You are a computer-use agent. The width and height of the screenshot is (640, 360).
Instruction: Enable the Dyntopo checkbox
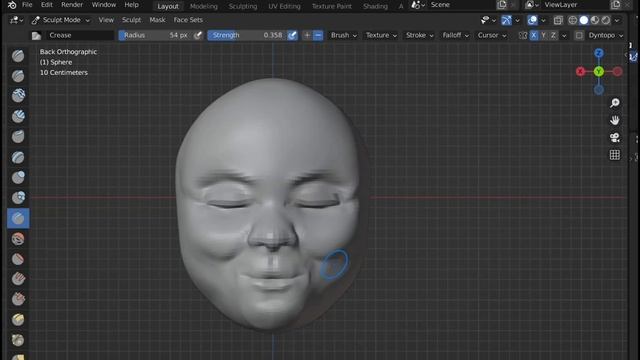579,36
